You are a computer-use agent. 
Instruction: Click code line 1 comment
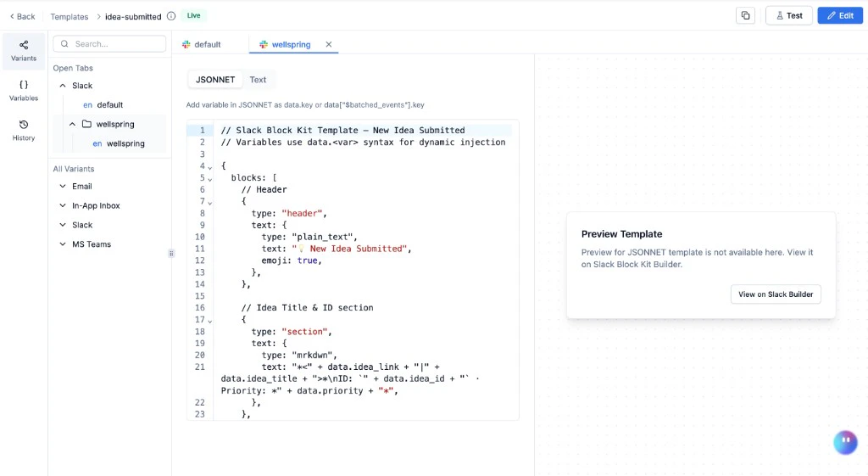(342, 130)
